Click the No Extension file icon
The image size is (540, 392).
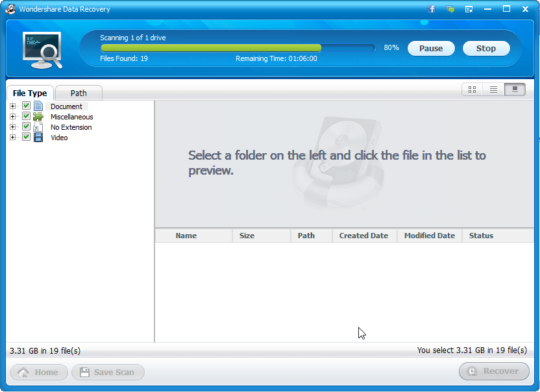pyautogui.click(x=38, y=127)
